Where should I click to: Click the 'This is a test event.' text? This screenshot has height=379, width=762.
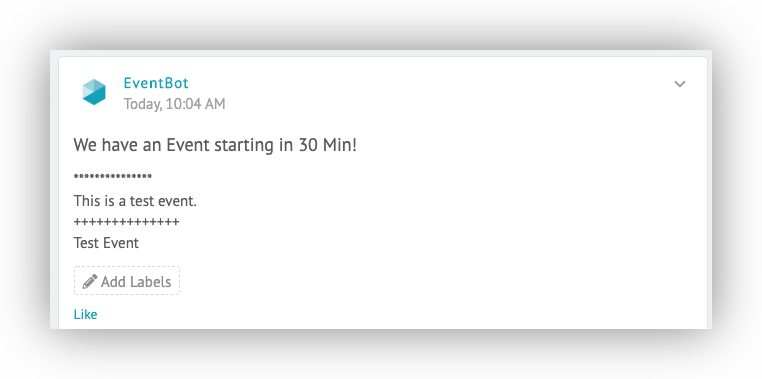click(135, 201)
